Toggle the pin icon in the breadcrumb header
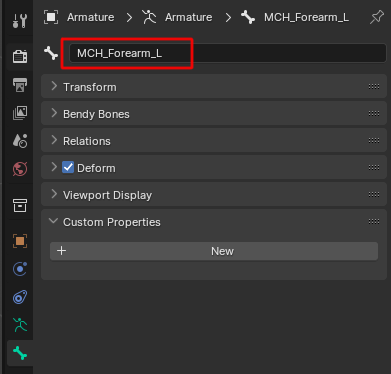391x374 pixels. pos(377,17)
